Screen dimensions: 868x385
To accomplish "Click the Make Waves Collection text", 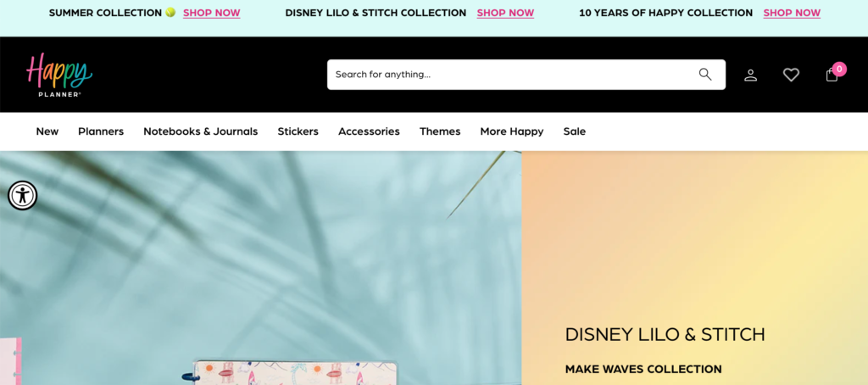I will (x=643, y=369).
